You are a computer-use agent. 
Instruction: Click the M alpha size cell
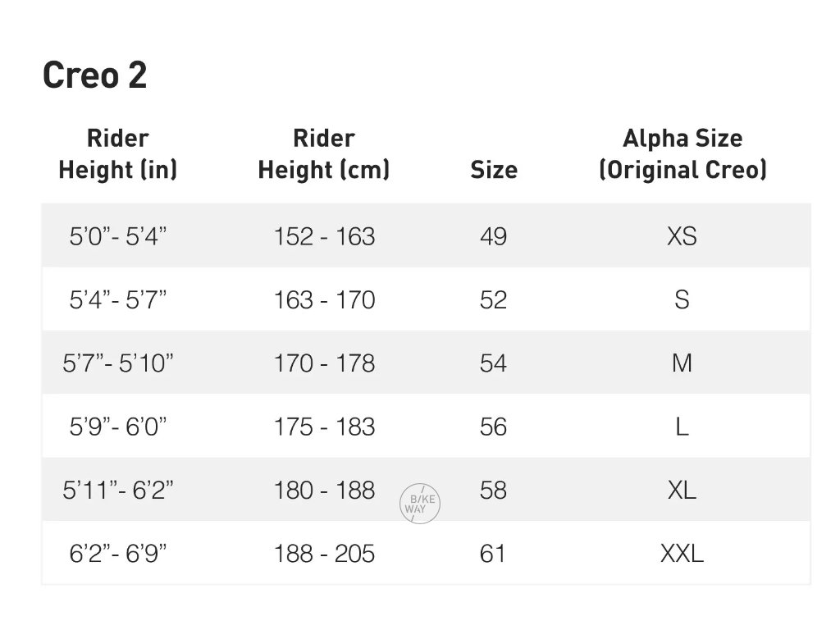(682, 363)
